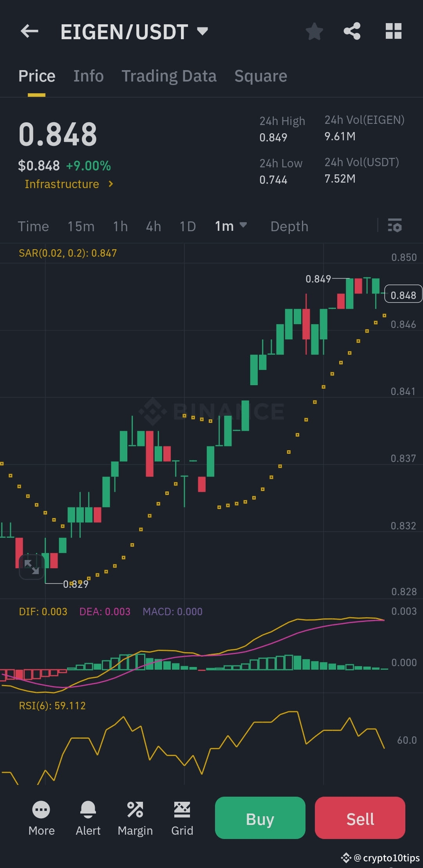Select the 1h interval
This screenshot has width=423, height=868.
[x=121, y=226]
